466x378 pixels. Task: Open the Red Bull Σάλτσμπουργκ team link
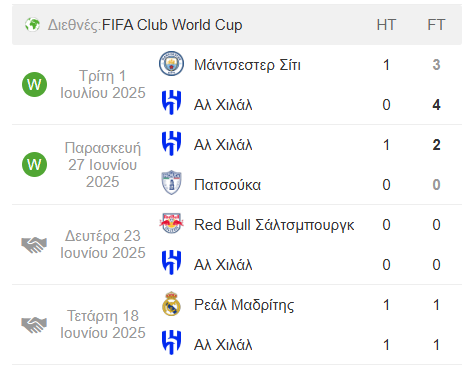pos(274,225)
